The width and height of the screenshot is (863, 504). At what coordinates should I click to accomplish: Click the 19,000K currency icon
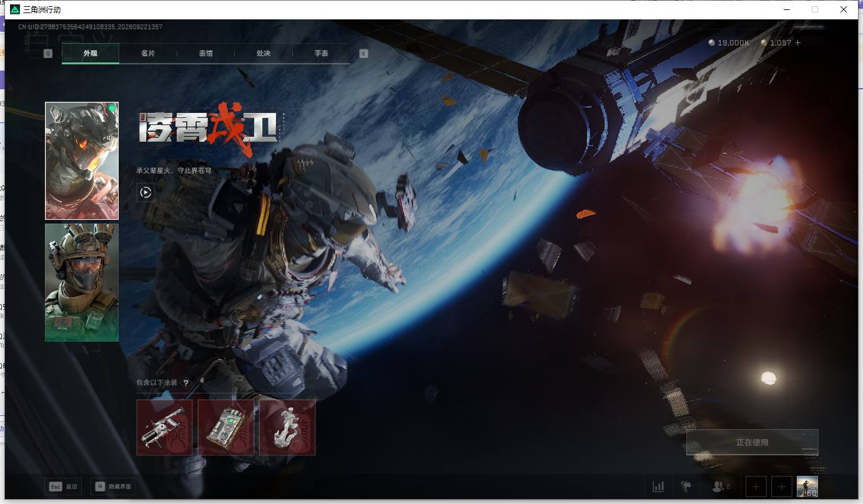pyautogui.click(x=713, y=42)
